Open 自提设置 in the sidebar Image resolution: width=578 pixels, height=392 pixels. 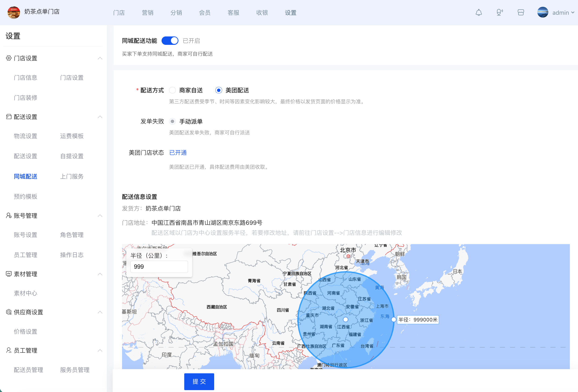tap(72, 156)
